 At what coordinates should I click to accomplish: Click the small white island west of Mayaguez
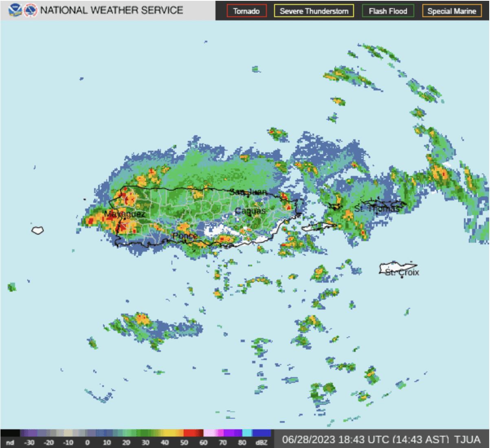tap(38, 230)
